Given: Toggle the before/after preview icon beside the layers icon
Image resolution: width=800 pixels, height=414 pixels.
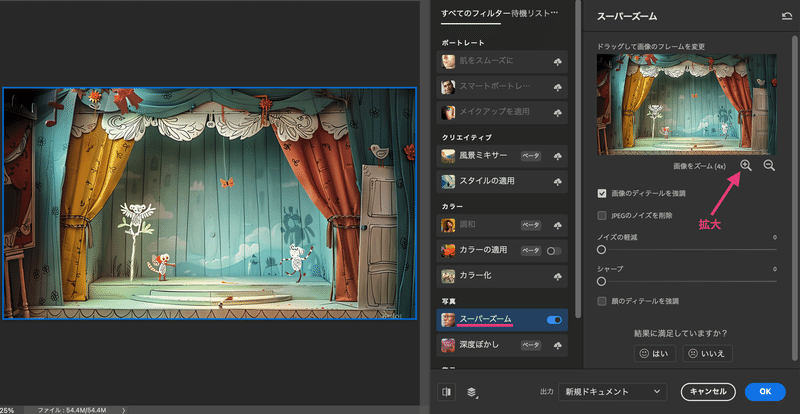Looking at the screenshot, I should (447, 392).
